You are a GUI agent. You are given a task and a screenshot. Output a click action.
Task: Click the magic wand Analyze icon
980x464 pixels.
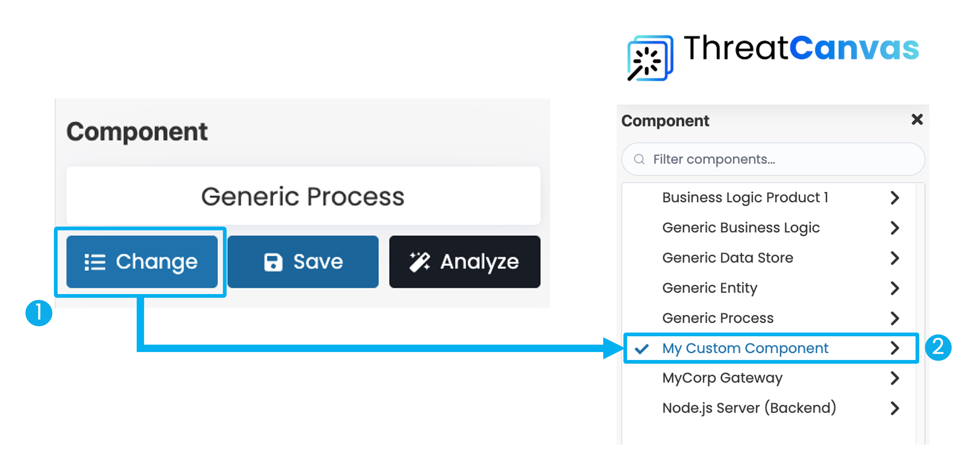pos(419,262)
